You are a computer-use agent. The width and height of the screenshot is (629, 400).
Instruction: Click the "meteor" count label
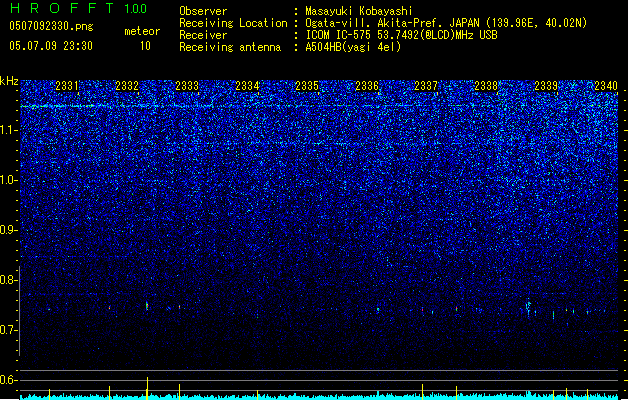[142, 31]
